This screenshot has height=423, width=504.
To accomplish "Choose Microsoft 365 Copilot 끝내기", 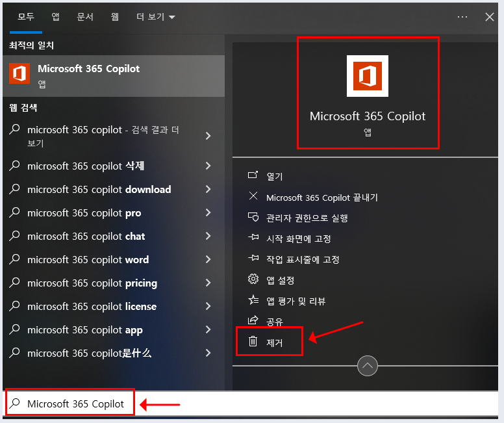I will pyautogui.click(x=322, y=198).
